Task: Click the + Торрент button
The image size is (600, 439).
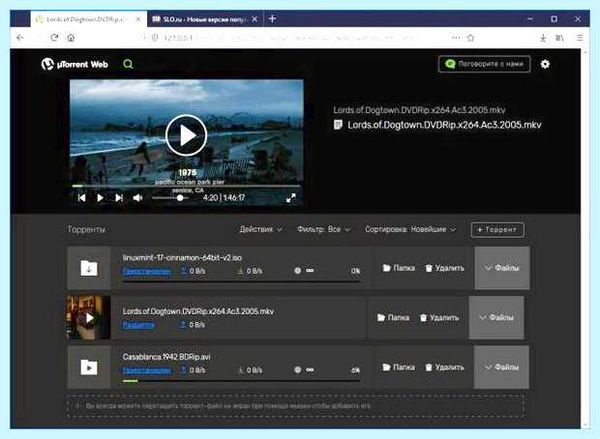Action: click(x=497, y=230)
